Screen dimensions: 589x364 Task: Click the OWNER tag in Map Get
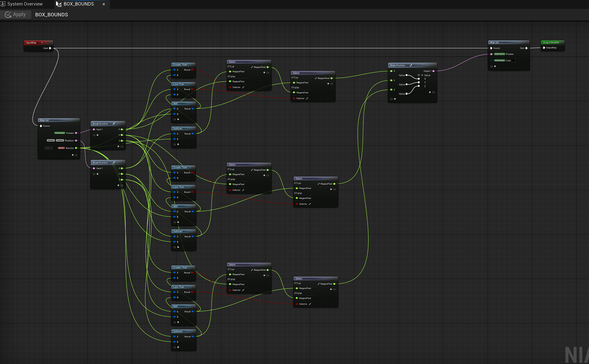60,141
